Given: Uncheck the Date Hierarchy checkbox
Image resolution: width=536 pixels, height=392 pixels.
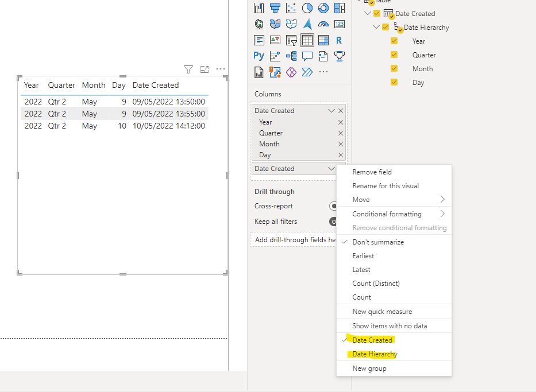Looking at the screenshot, I should (x=385, y=27).
